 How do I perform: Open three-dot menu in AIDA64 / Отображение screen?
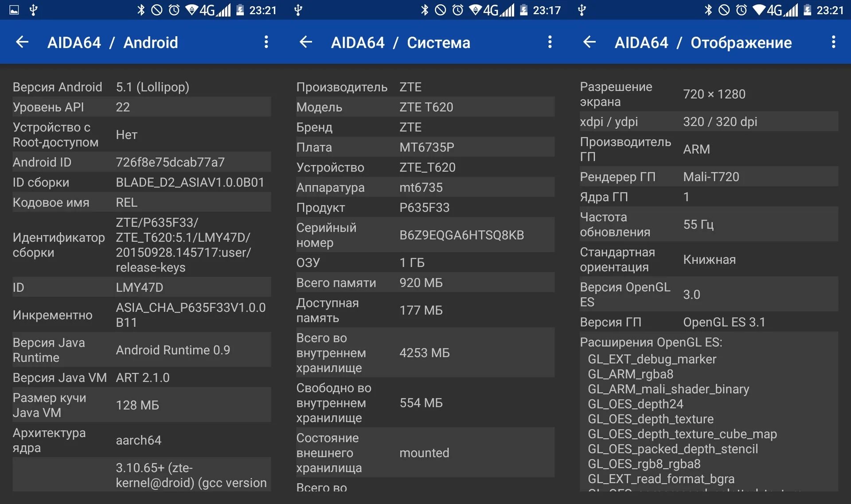833,42
